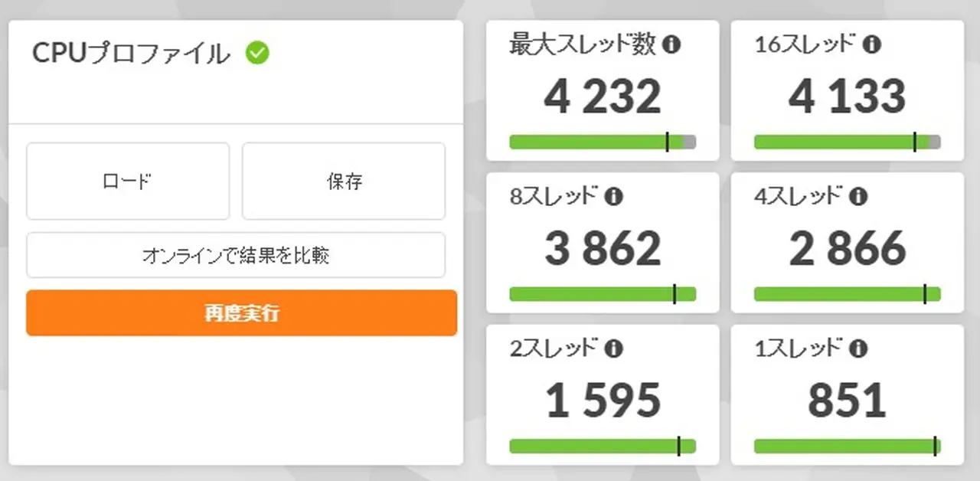980x481 pixels.
Task: Click info icon beside 1スレッド
Action: point(859,349)
